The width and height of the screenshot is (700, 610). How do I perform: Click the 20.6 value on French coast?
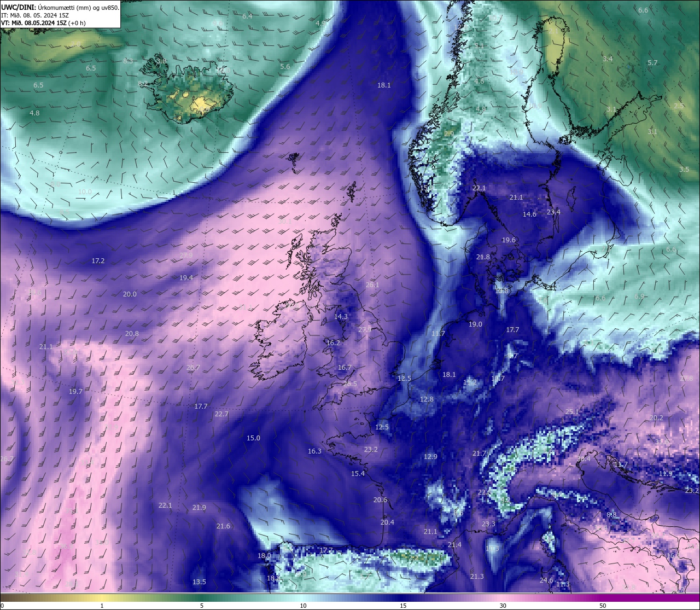tap(380, 500)
